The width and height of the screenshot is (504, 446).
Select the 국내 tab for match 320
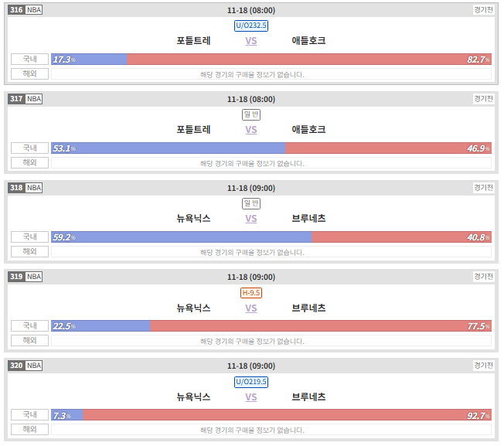coord(30,415)
